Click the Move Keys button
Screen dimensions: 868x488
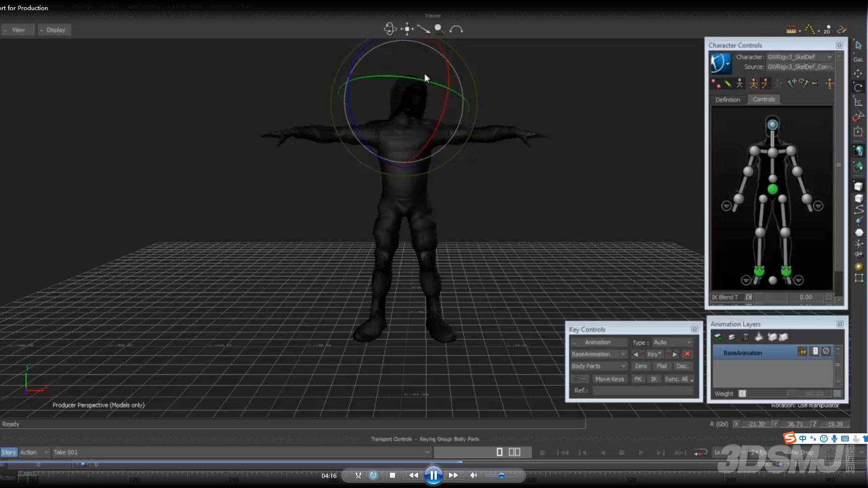(x=610, y=379)
